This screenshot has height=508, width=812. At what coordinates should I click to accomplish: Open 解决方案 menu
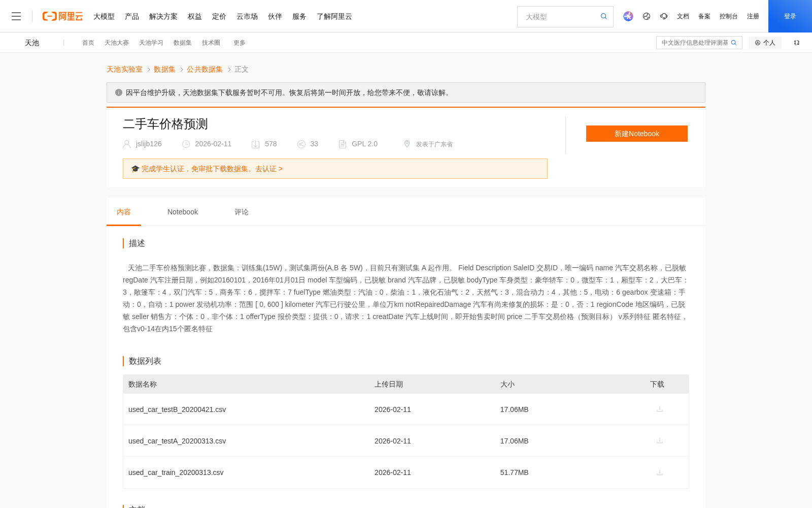163,16
